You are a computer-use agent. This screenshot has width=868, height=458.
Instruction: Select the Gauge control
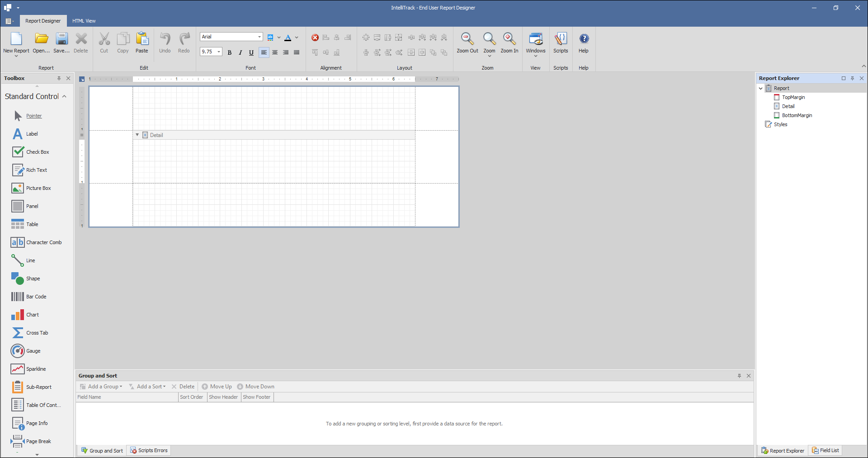(x=33, y=351)
